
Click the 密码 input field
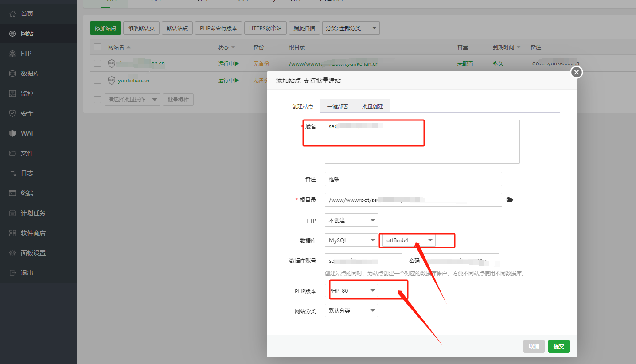pyautogui.click(x=460, y=260)
